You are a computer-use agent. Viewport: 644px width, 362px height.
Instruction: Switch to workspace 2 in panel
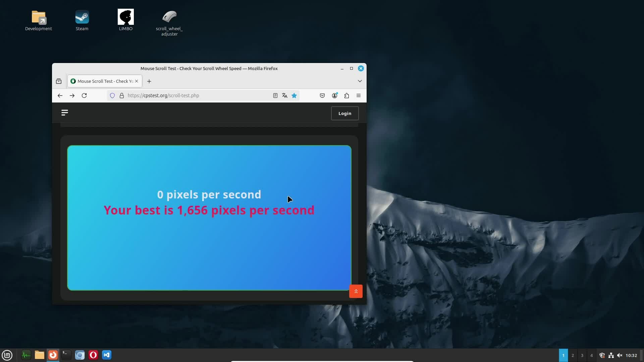click(573, 355)
